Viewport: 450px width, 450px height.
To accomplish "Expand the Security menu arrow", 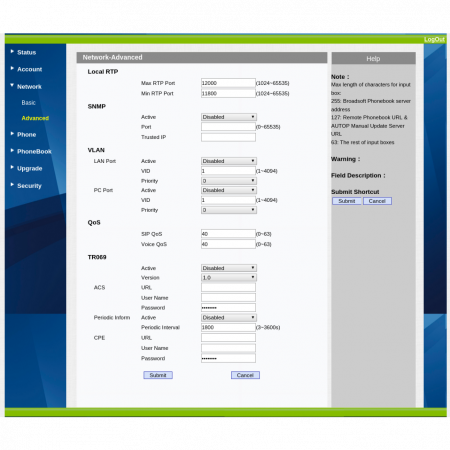I will (12, 184).
